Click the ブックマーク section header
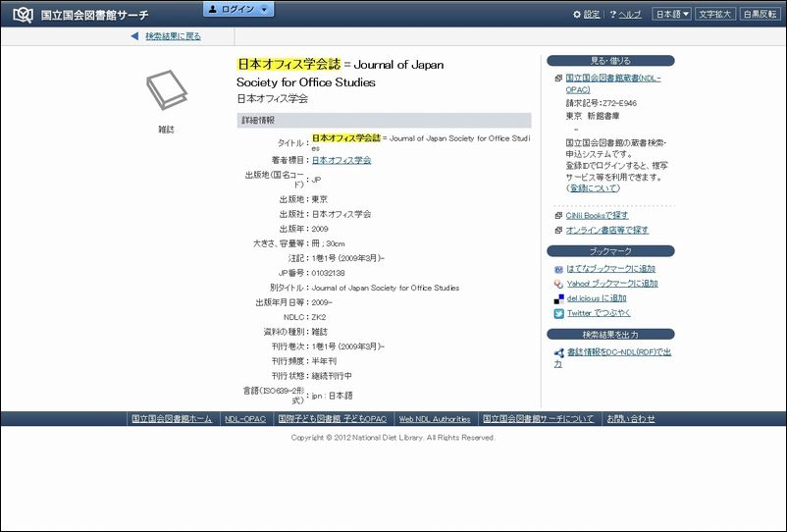The image size is (787, 532). pyautogui.click(x=610, y=251)
